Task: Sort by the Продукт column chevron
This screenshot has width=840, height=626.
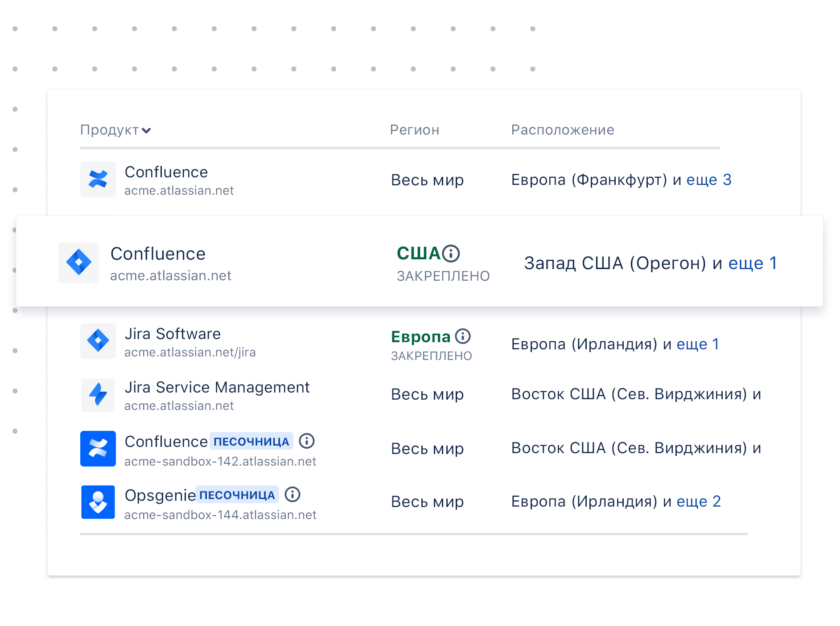Action: (146, 131)
